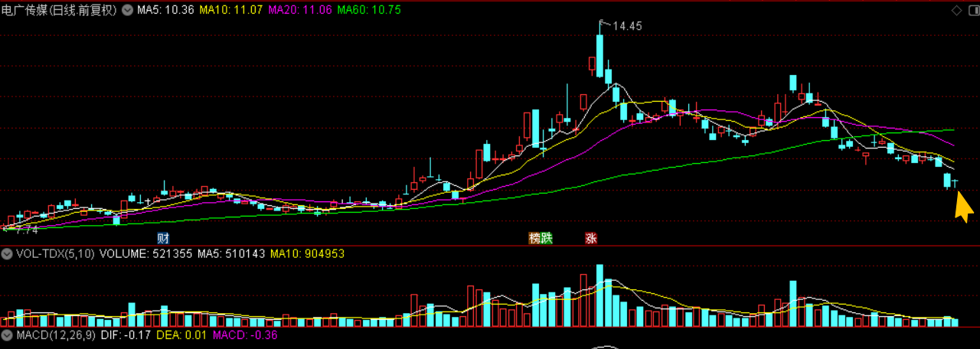Viewport: 980px width, 349px height.
Task: Open the 榜 event marker
Action: (534, 238)
